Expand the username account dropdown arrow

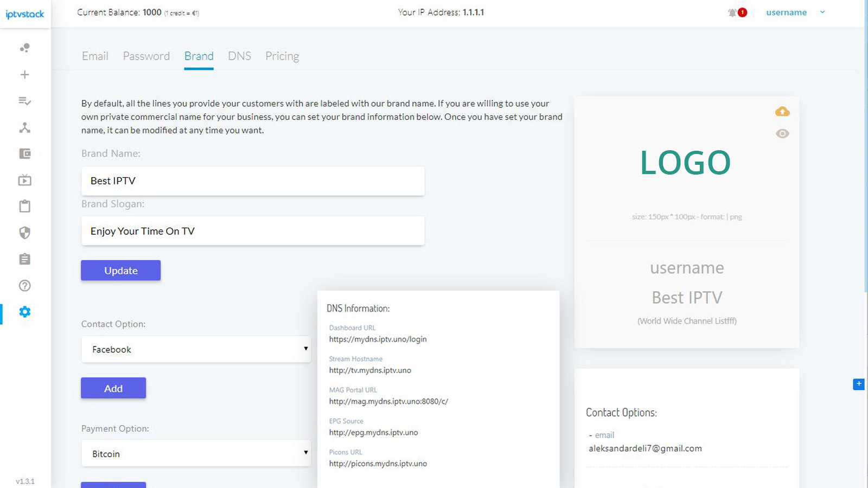point(822,12)
